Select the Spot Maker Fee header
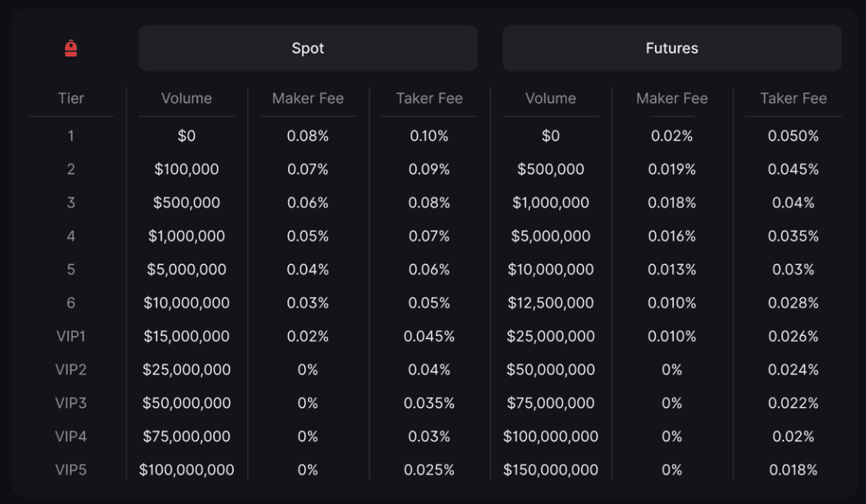Screen dimensions: 866x504 (x=307, y=99)
